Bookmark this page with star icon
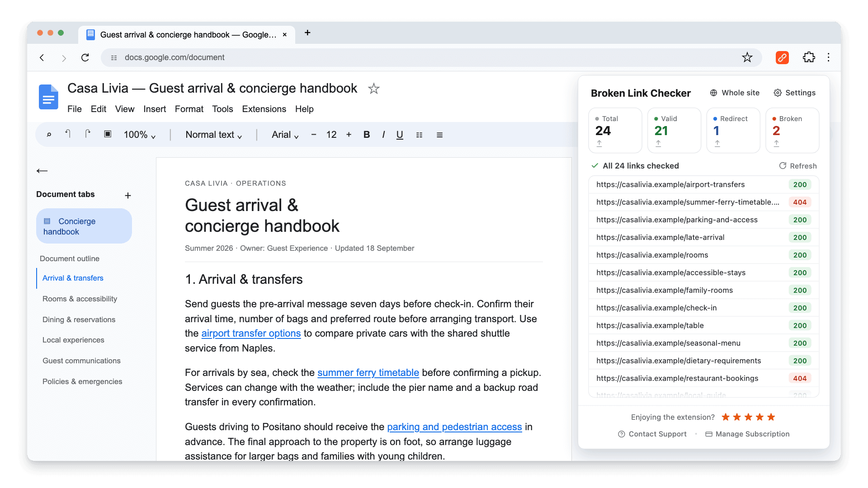Viewport: 868px width, 488px height. tap(747, 57)
